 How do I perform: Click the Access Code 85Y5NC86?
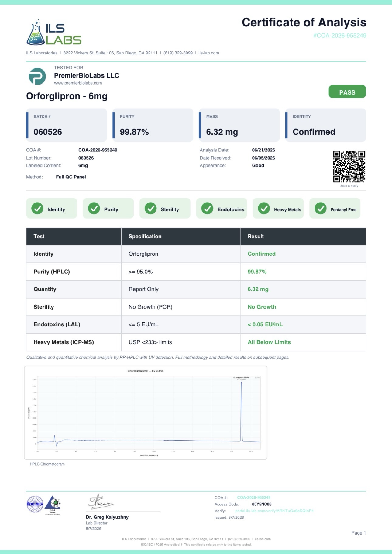(x=262, y=504)
